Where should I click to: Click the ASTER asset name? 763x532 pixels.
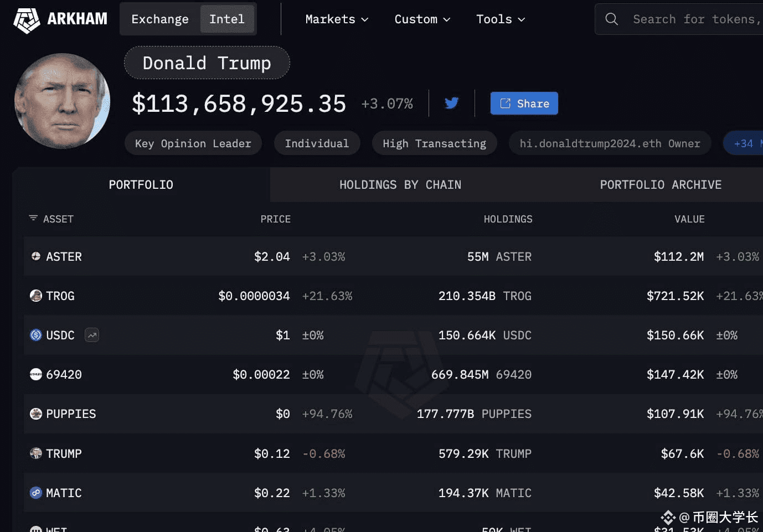tap(64, 256)
